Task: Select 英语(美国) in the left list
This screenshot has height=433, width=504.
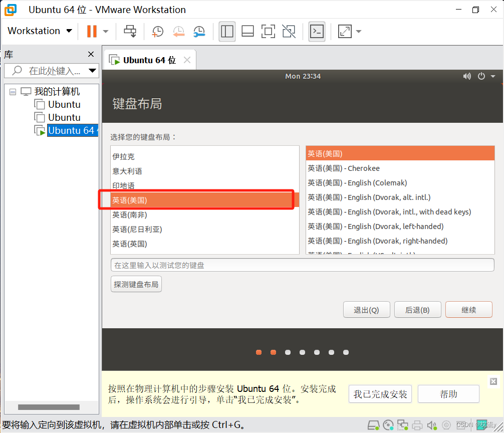Action: 205,200
